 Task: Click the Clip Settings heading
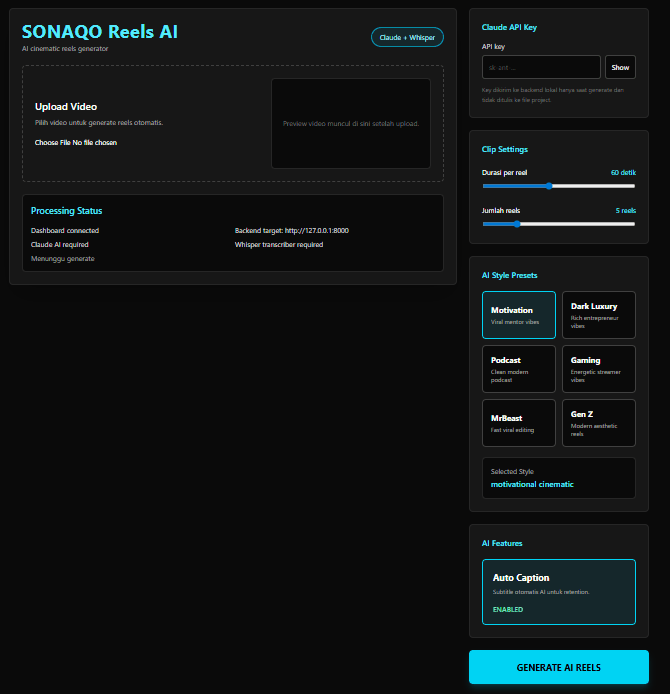(x=504, y=149)
